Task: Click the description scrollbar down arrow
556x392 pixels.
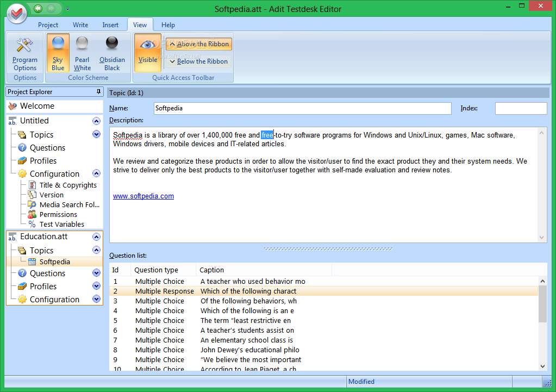Action: click(541, 238)
